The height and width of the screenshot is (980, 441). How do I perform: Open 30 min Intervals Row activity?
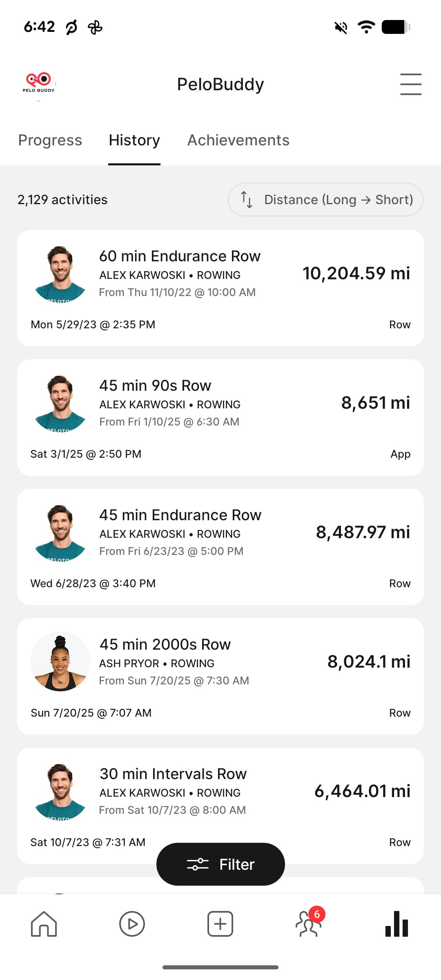click(220, 806)
